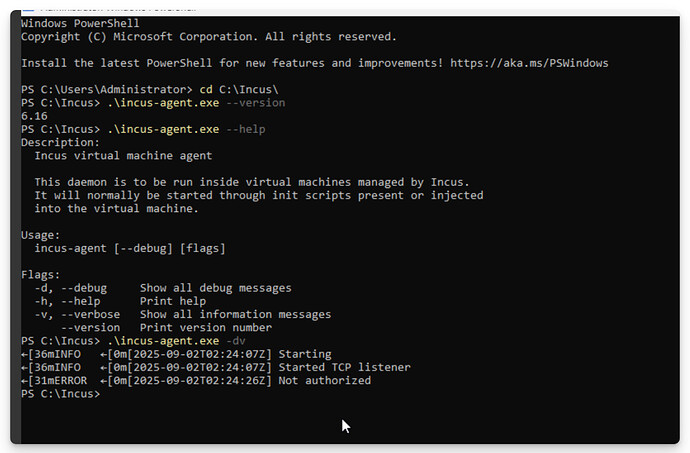Click the "Not authorized" error message

pos(324,380)
